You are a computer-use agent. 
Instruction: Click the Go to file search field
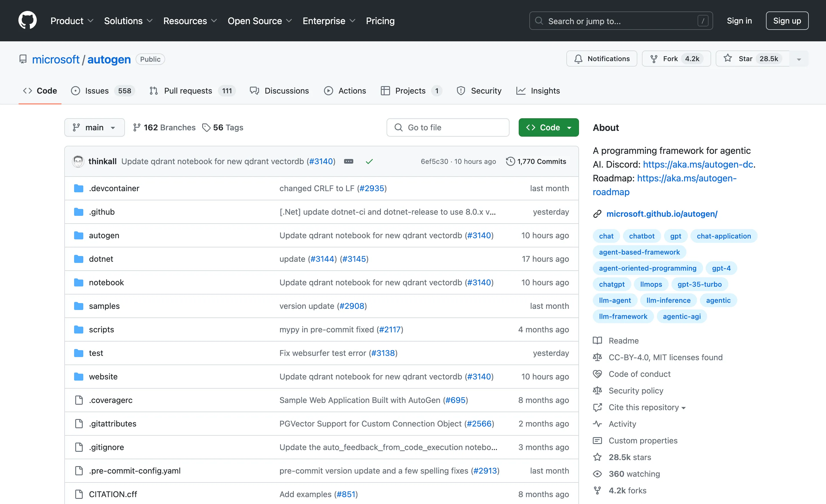coord(448,127)
